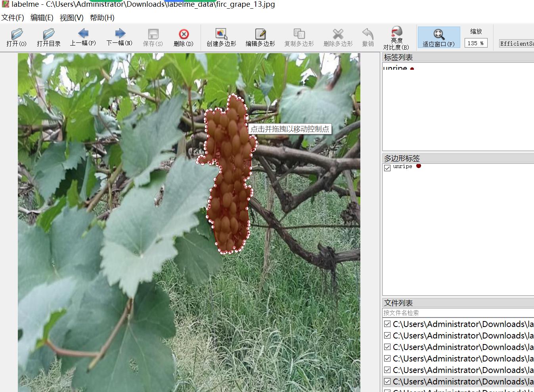
Task: Select the Edit Polygon (编辑多边形) tool
Action: [260, 37]
